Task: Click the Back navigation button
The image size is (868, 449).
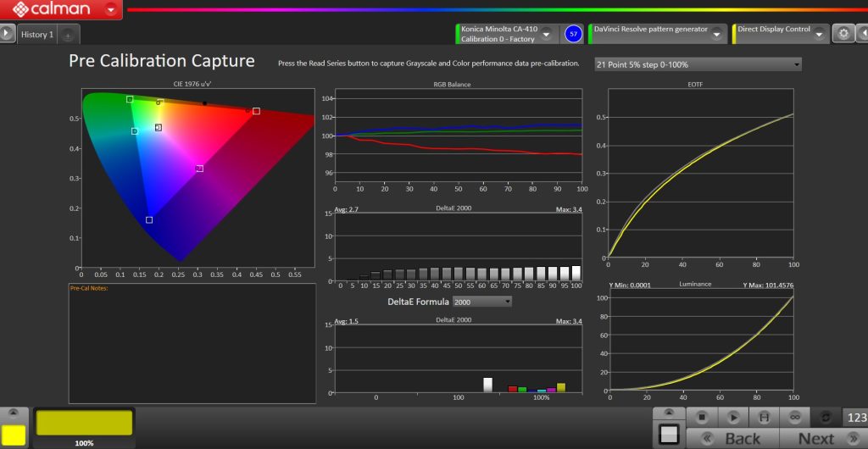Action: tap(732, 438)
